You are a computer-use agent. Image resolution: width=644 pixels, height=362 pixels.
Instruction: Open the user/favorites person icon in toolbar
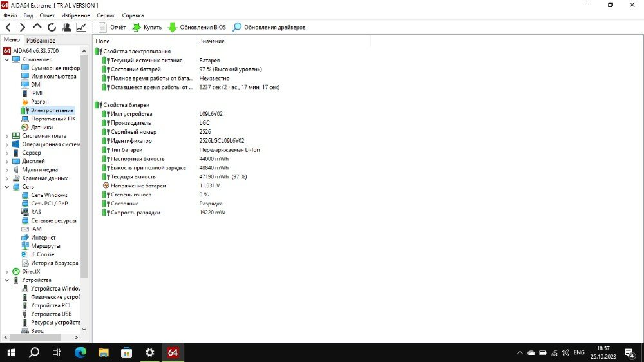tap(66, 28)
